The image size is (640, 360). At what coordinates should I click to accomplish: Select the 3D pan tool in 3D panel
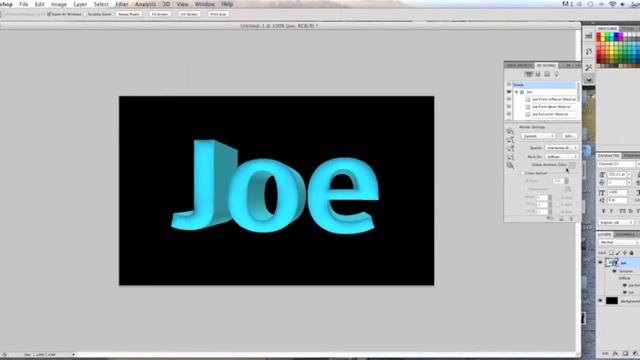click(x=510, y=149)
